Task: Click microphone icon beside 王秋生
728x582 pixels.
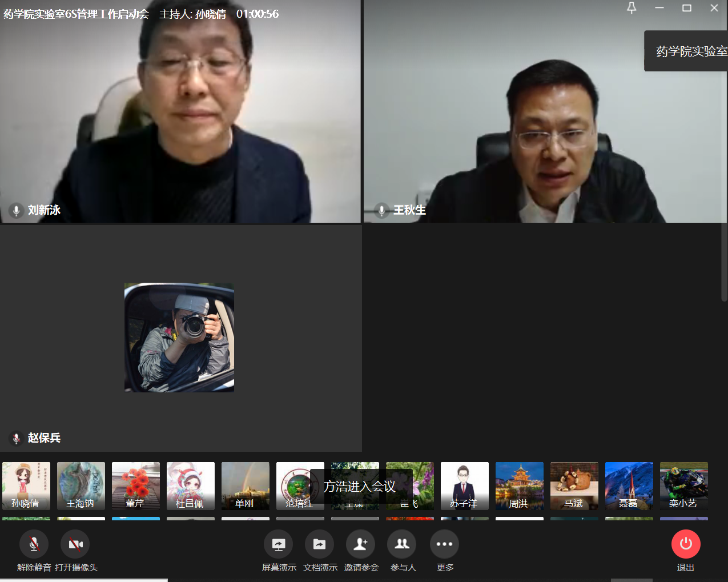Action: click(x=381, y=210)
